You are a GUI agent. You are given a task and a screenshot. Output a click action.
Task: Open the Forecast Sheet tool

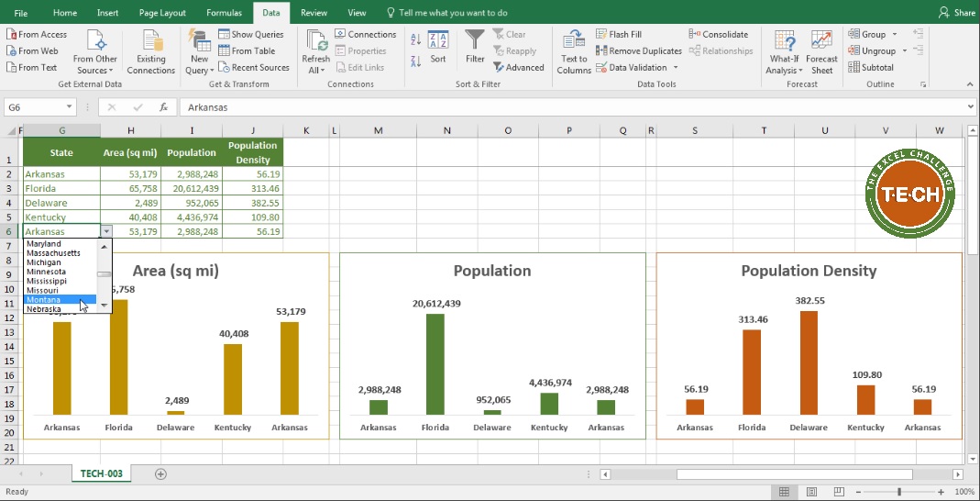[x=821, y=51]
